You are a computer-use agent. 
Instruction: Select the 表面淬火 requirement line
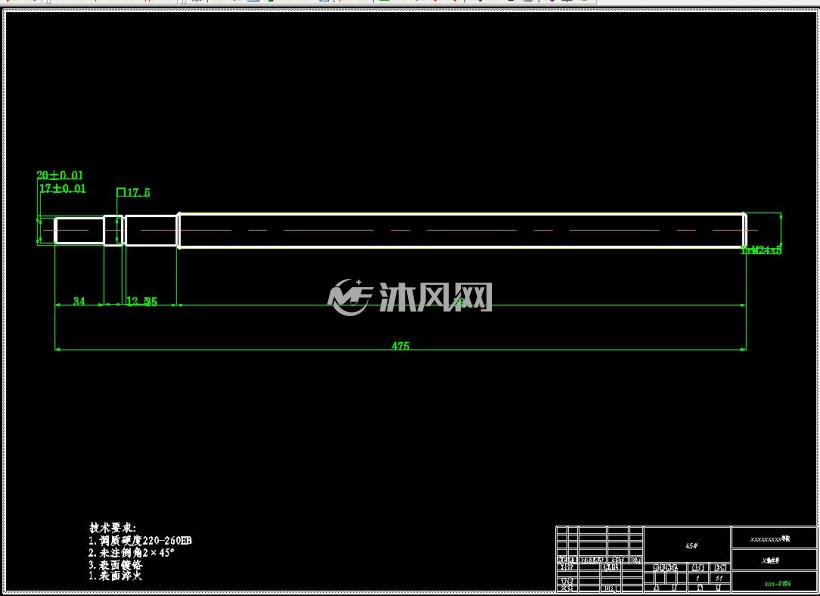(x=115, y=576)
